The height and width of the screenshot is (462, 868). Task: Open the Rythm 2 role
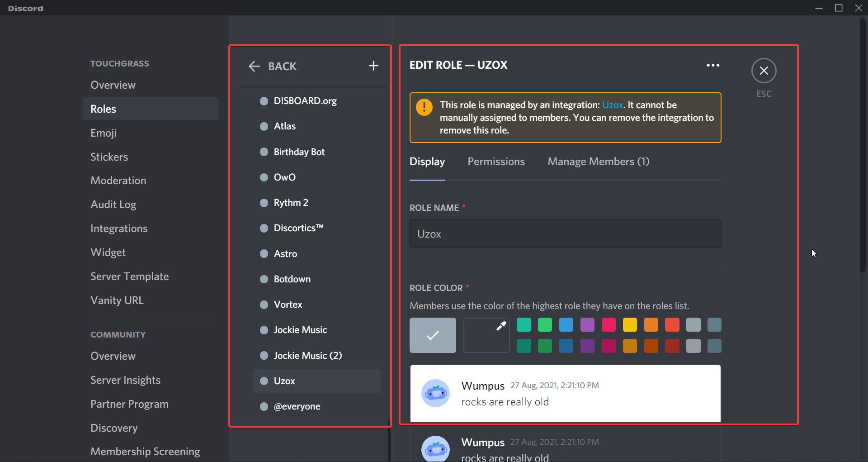pyautogui.click(x=316, y=203)
